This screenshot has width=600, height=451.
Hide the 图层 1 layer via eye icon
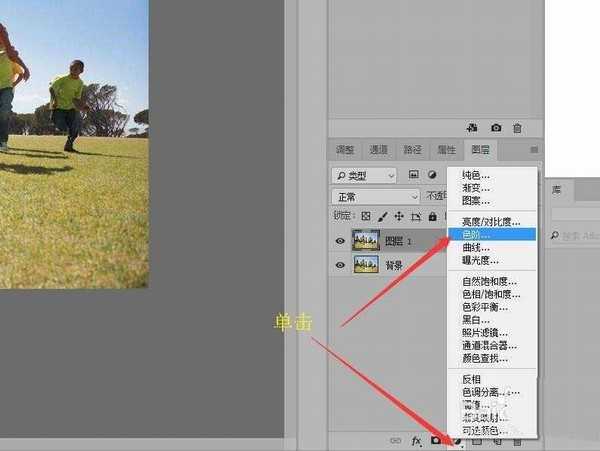341,241
